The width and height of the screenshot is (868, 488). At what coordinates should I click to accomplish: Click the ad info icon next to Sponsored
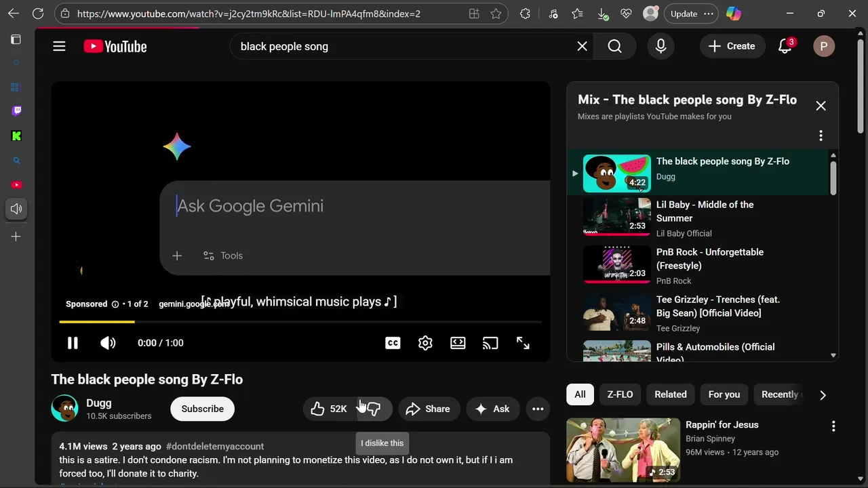point(115,304)
